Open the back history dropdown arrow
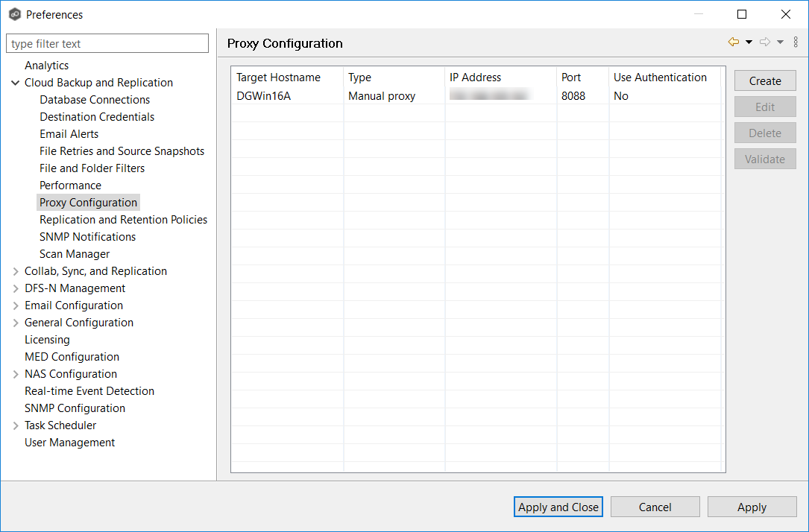Screen dimensions: 809x532 (749, 42)
